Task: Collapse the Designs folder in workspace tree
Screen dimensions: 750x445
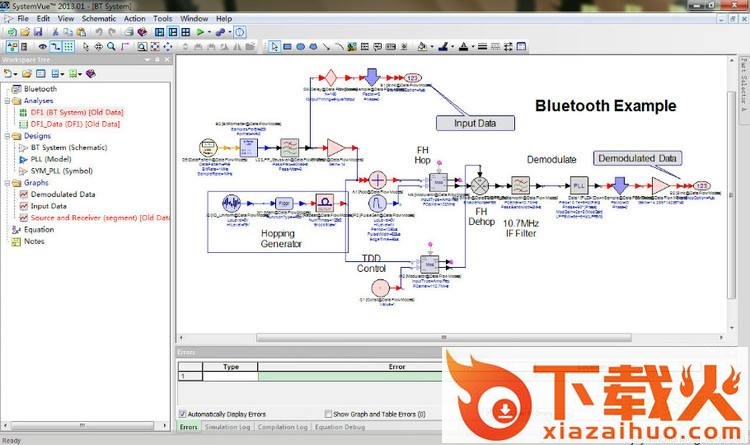Action: pos(6,136)
